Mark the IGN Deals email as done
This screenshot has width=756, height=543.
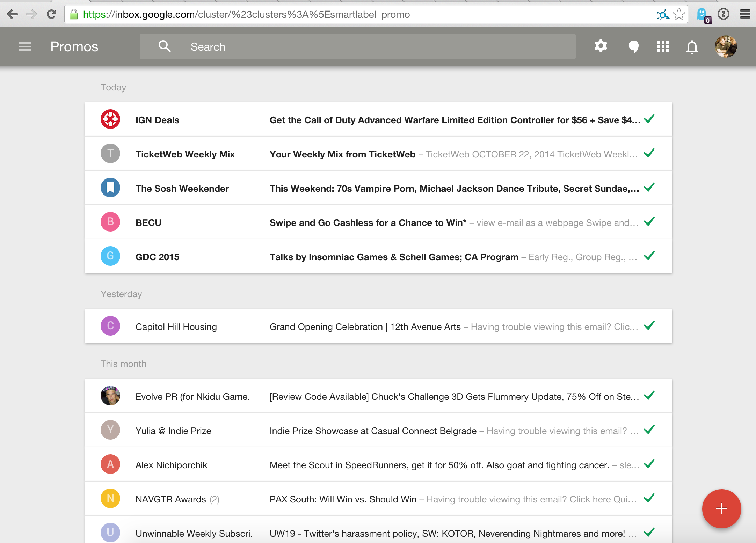pos(649,119)
